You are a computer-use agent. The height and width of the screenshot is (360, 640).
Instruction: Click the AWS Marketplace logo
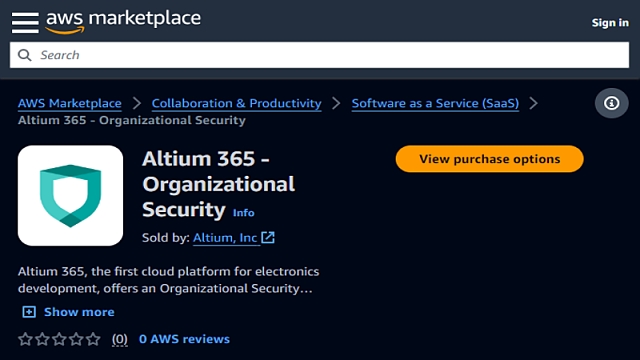tap(123, 22)
